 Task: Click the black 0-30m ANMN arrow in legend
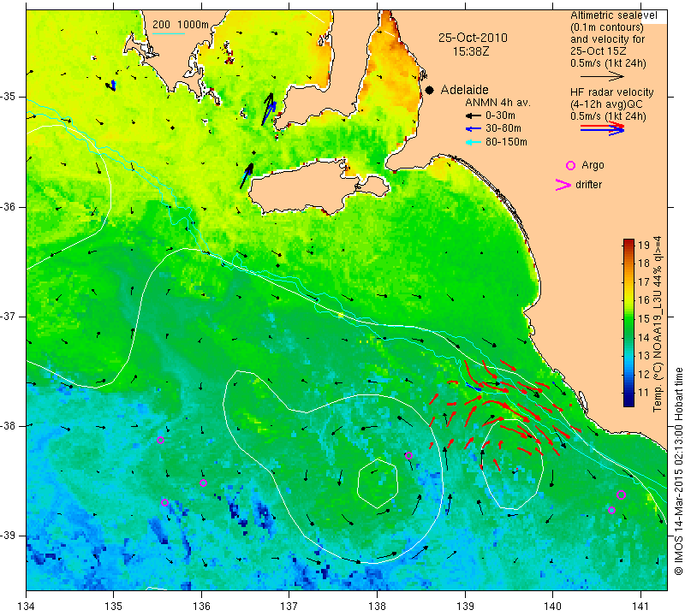474,115
